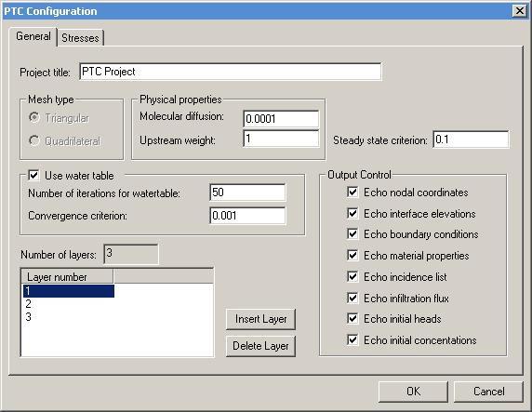
Task: Click the Delete Layer button
Action: 260,346
